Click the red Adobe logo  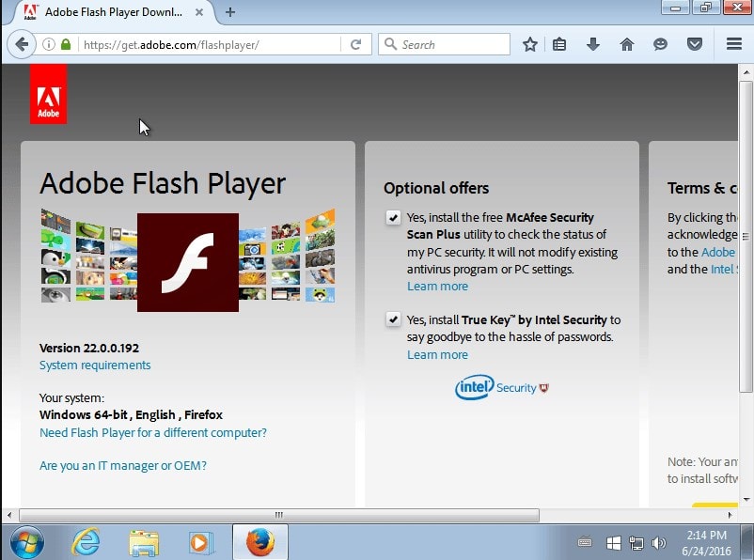coord(48,94)
